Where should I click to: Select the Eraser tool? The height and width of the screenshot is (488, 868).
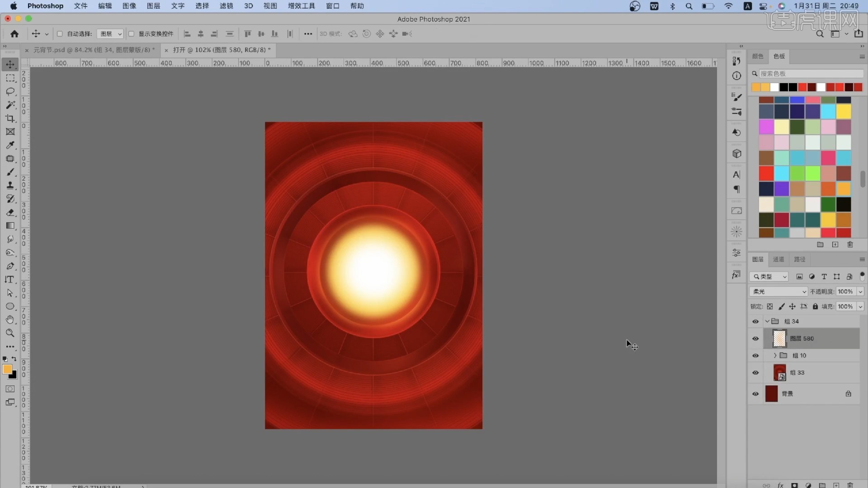(10, 212)
